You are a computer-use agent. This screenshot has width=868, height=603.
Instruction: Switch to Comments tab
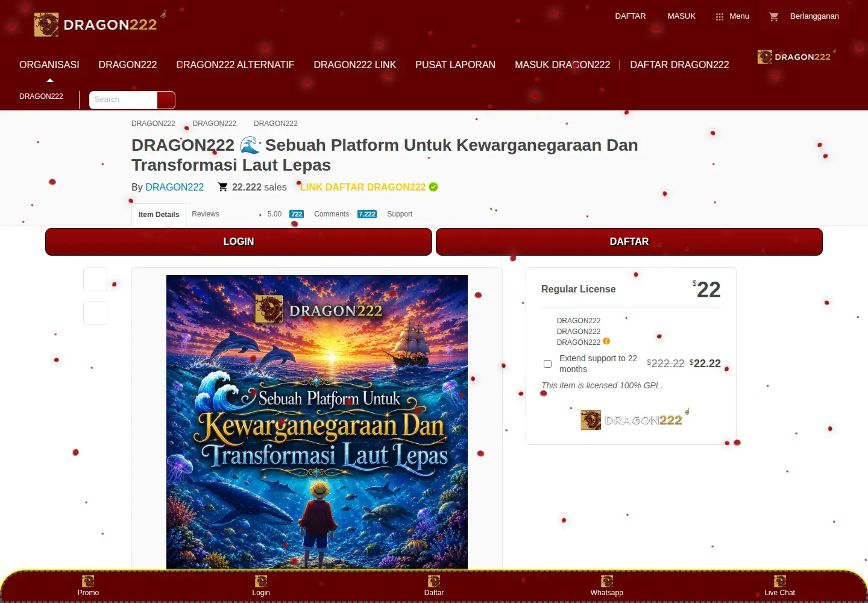pyautogui.click(x=332, y=214)
